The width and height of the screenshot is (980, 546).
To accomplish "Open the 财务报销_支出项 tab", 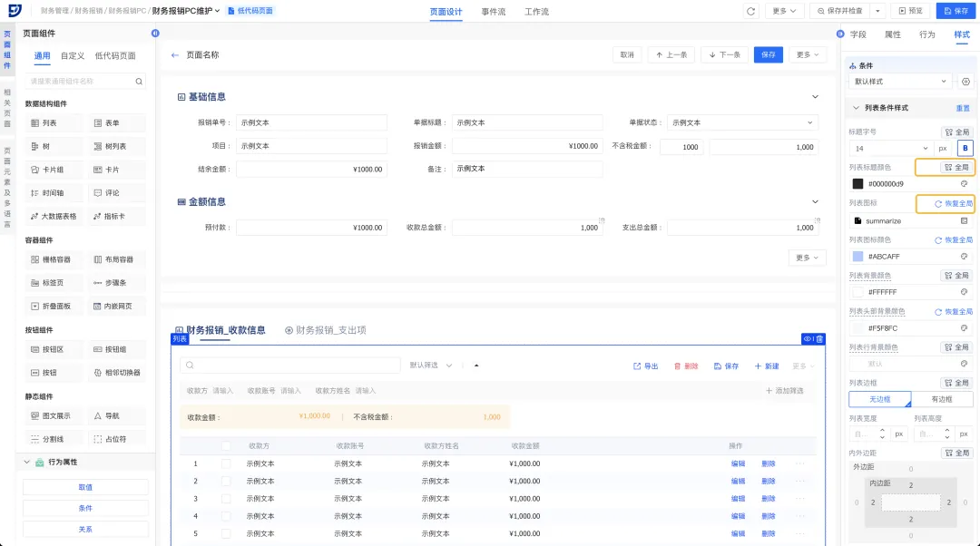I will (325, 330).
